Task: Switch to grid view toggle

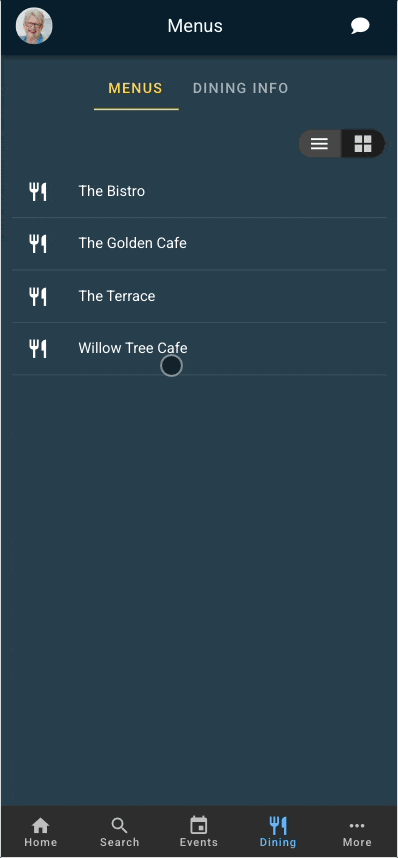Action: 363,144
